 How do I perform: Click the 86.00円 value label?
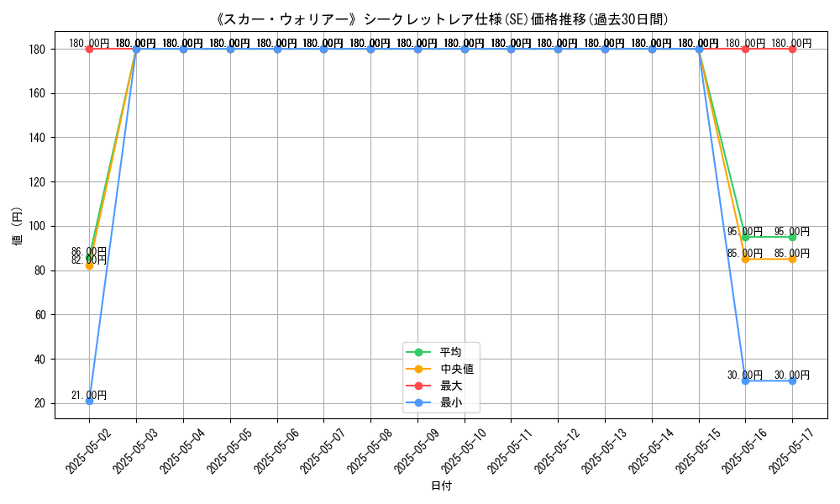(89, 251)
